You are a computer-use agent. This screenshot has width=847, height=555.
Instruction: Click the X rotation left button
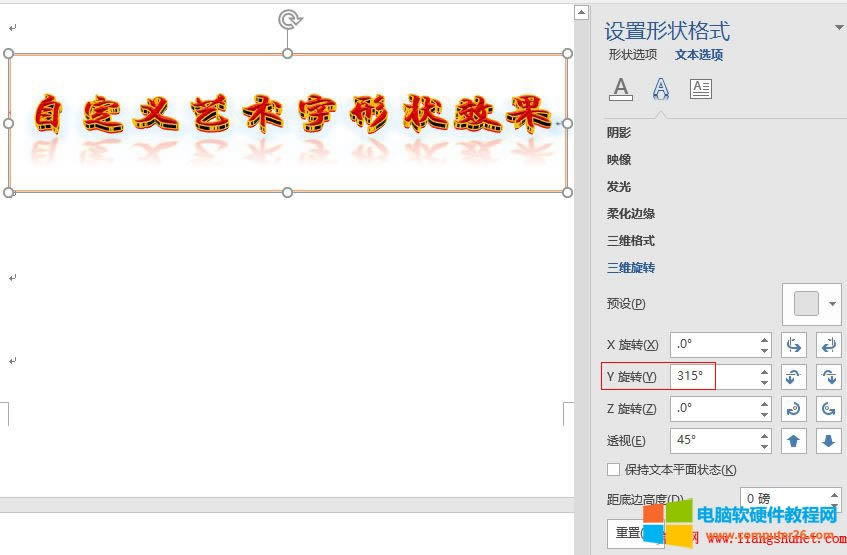(x=794, y=345)
